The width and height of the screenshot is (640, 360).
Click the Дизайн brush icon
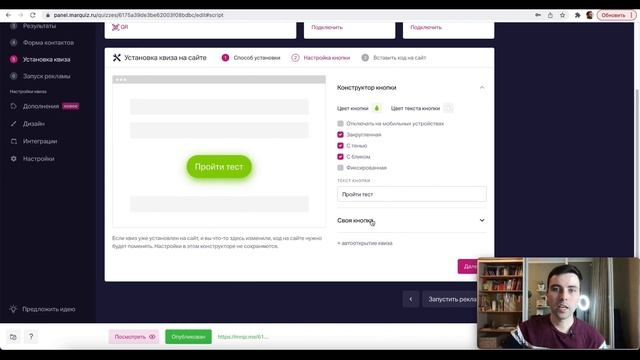pyautogui.click(x=13, y=124)
